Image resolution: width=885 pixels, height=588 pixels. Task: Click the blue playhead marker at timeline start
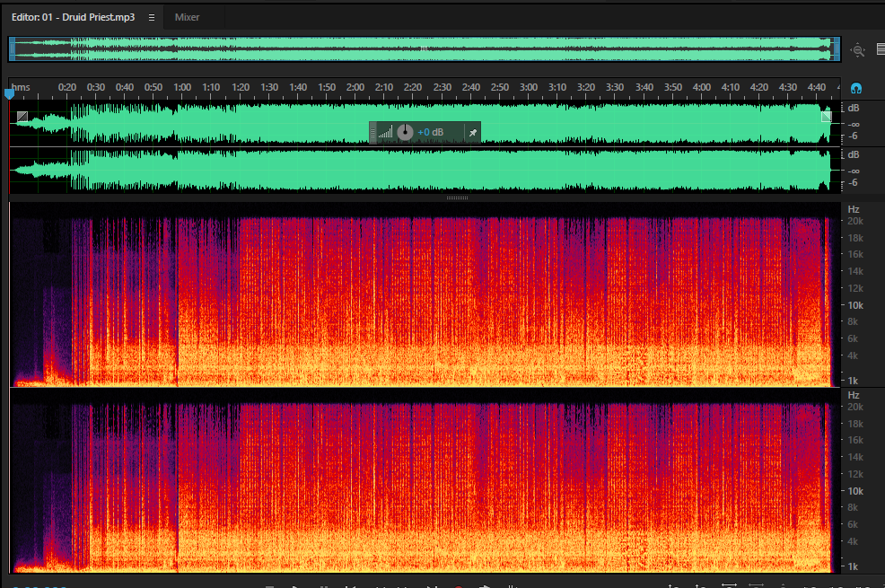pos(9,93)
